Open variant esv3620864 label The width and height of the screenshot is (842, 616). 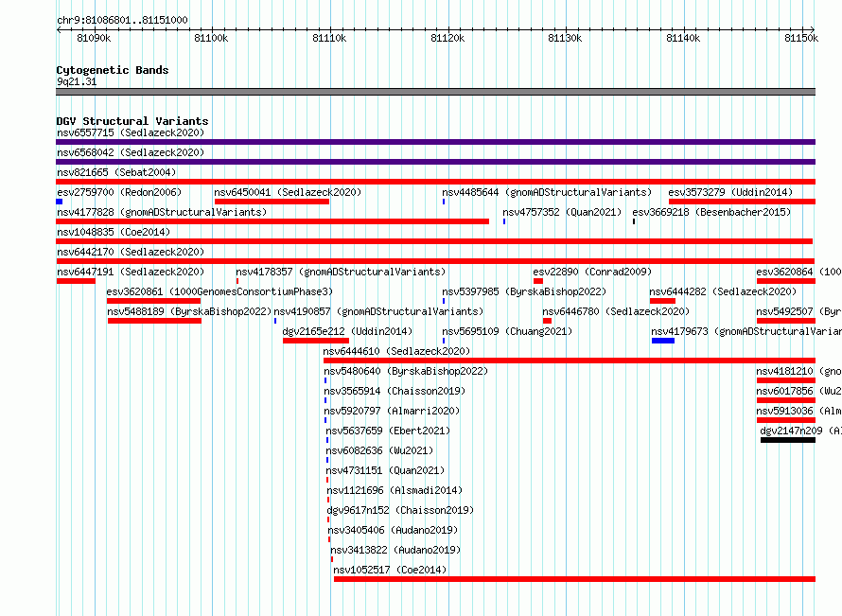point(799,272)
